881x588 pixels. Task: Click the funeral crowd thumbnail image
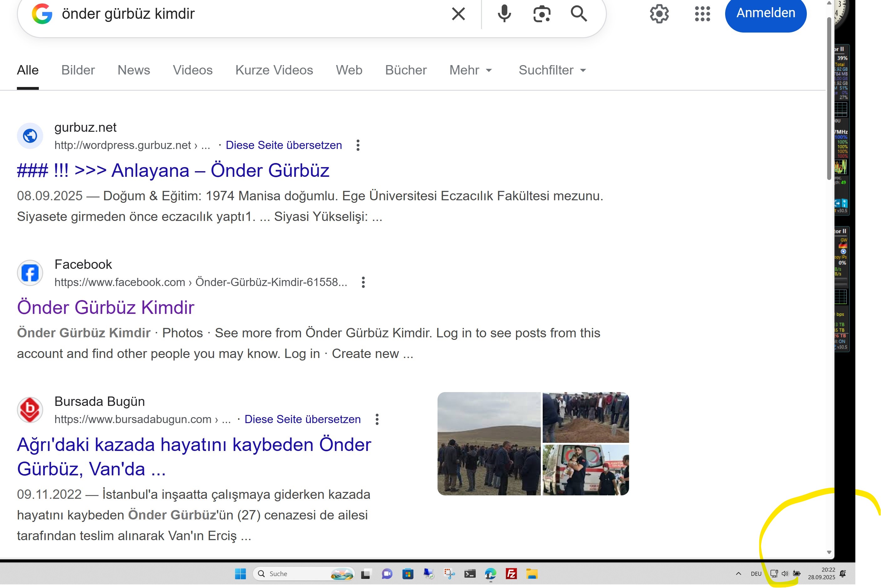(x=489, y=444)
